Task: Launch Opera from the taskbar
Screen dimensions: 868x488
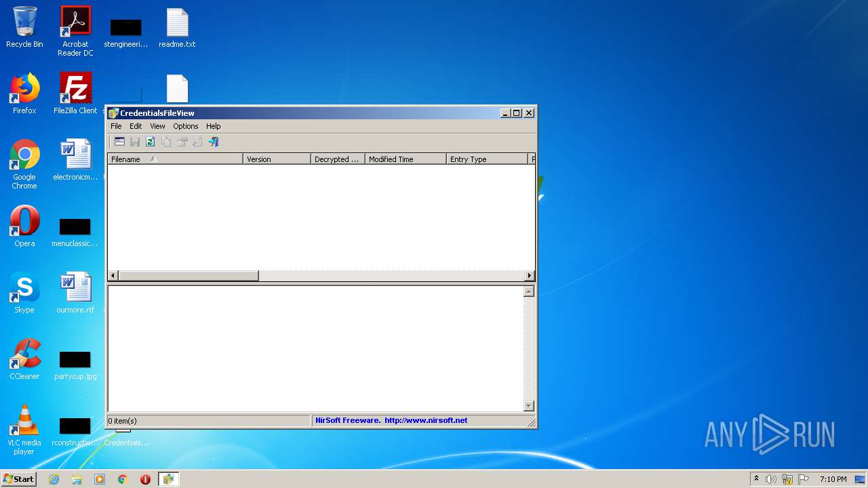Action: (145, 479)
